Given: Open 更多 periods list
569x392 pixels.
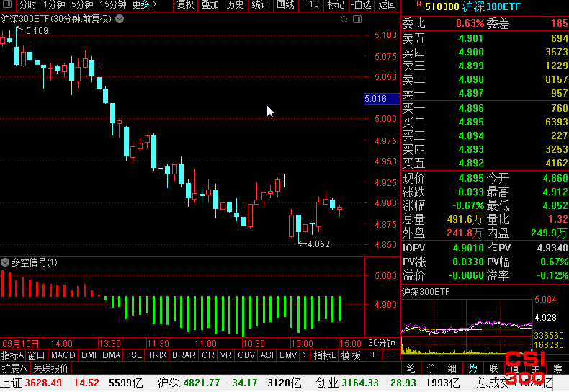Looking at the screenshot, I should (x=144, y=5).
